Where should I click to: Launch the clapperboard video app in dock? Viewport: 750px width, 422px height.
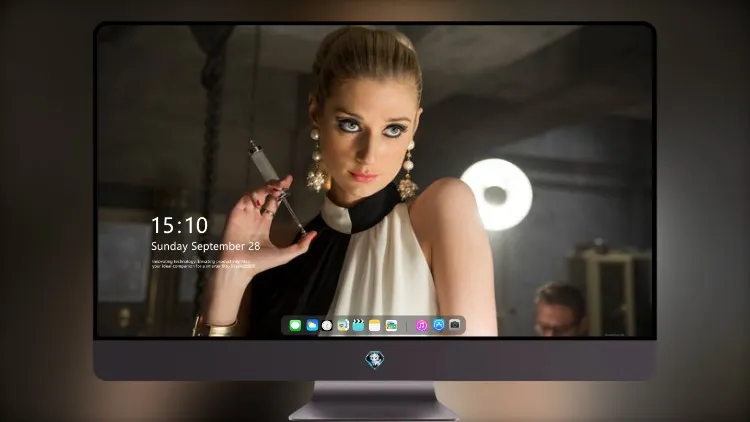[x=358, y=325]
